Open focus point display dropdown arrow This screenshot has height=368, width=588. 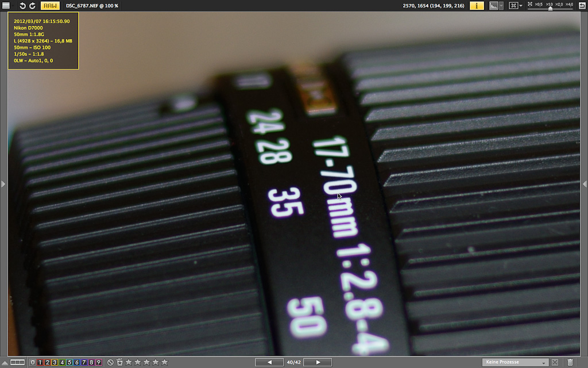(521, 6)
